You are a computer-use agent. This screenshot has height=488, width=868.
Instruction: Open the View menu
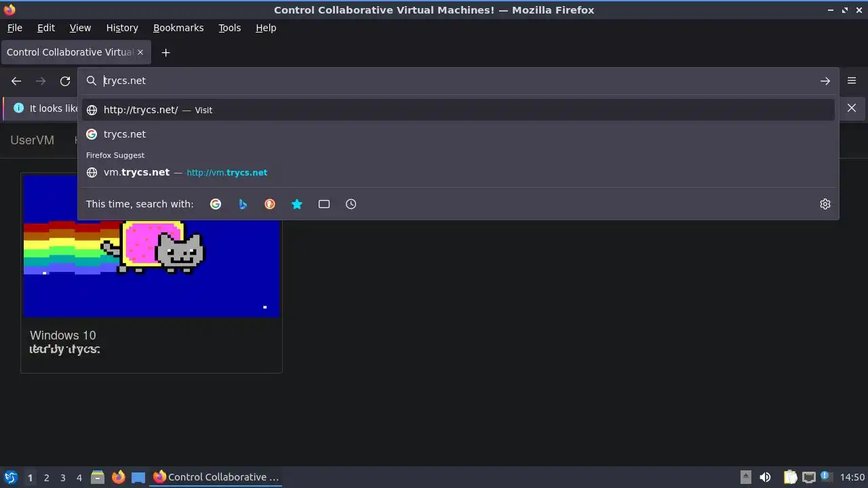pyautogui.click(x=80, y=28)
